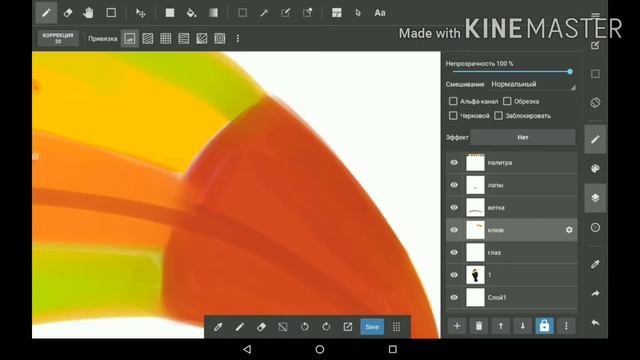Select the Text tool labeled Aa
The width and height of the screenshot is (640, 360).
coord(380,13)
